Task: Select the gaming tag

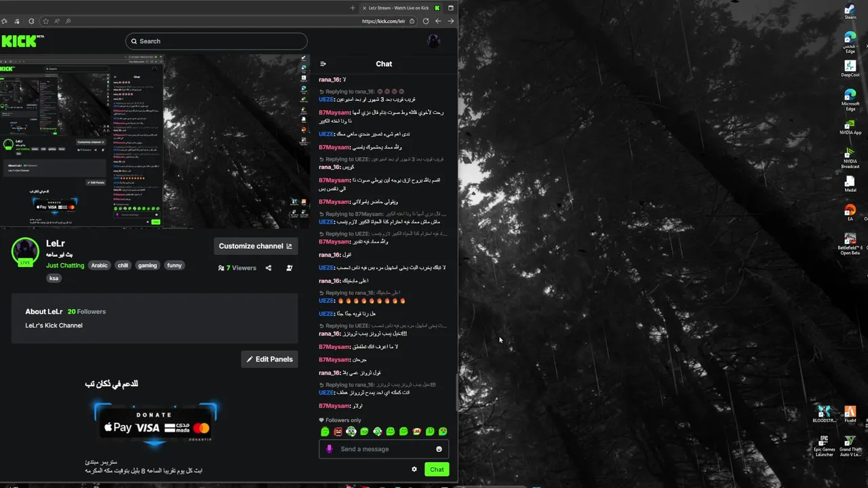Action: (148, 266)
